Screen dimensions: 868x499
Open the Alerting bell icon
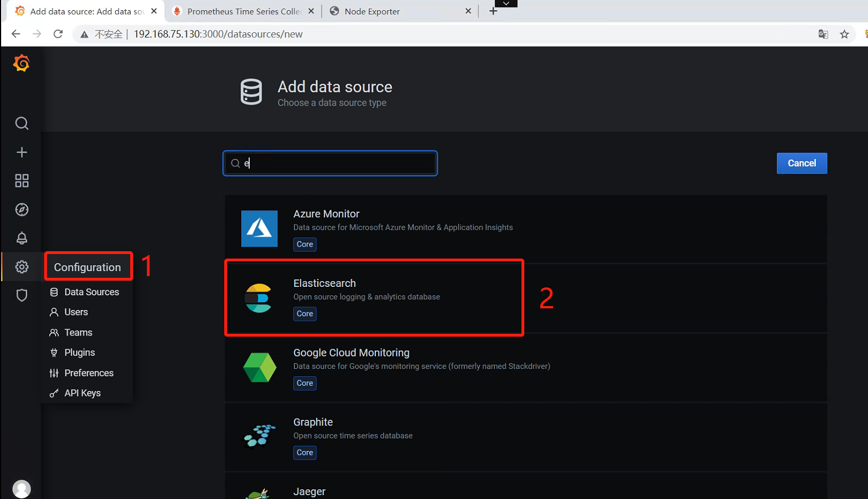22,238
